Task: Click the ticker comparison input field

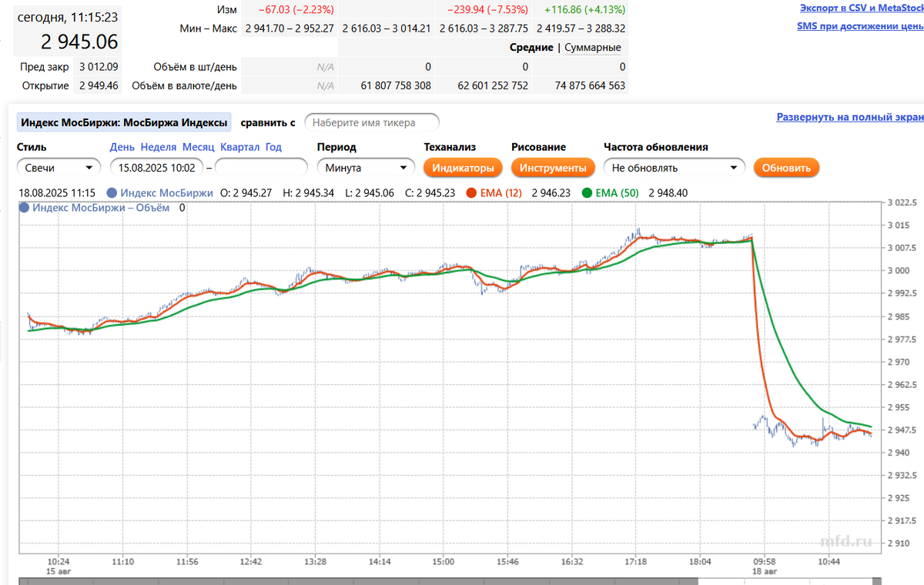Action: point(372,122)
